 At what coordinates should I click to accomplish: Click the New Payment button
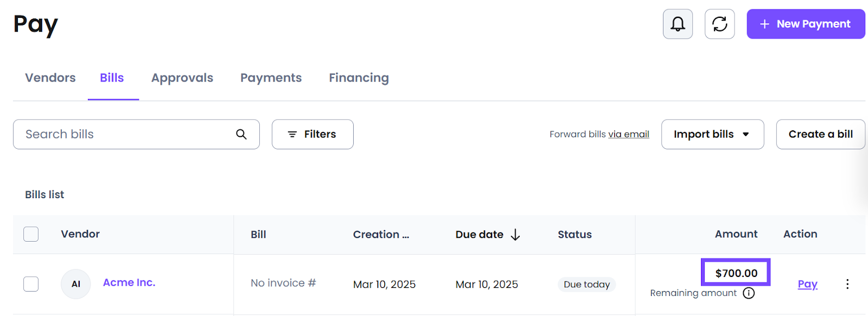[806, 24]
